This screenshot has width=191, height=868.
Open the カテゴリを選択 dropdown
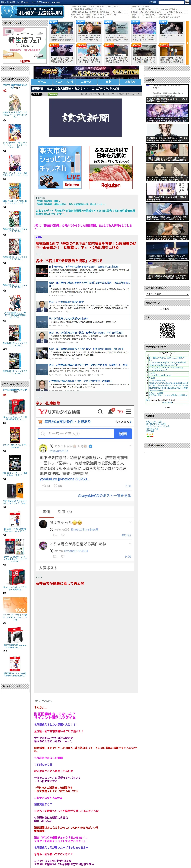(167, 294)
